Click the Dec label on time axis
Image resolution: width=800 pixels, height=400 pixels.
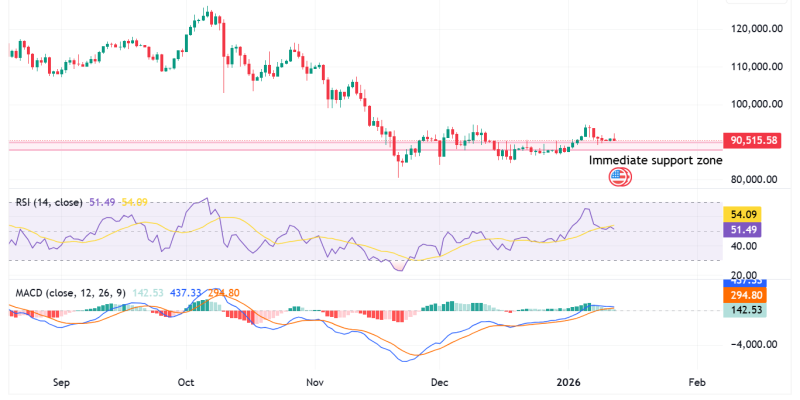[x=438, y=382]
